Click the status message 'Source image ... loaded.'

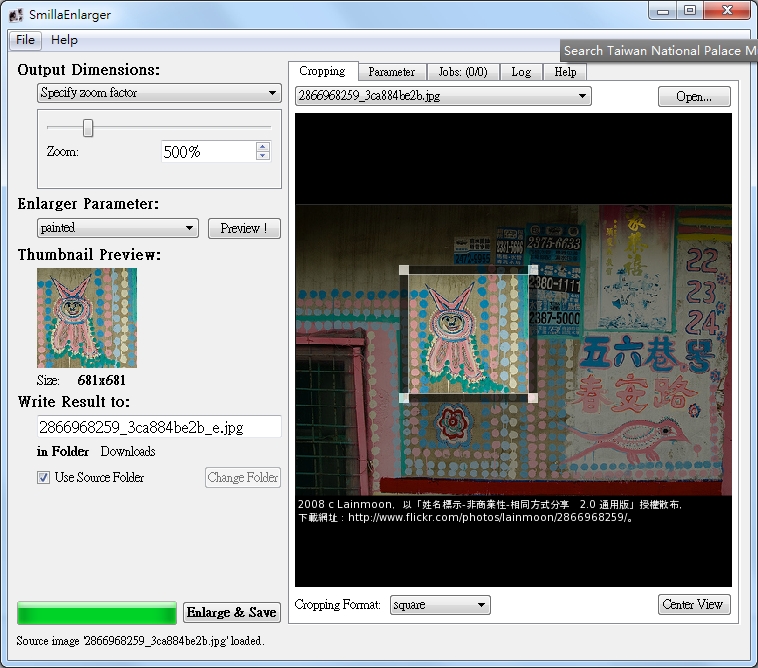140,641
